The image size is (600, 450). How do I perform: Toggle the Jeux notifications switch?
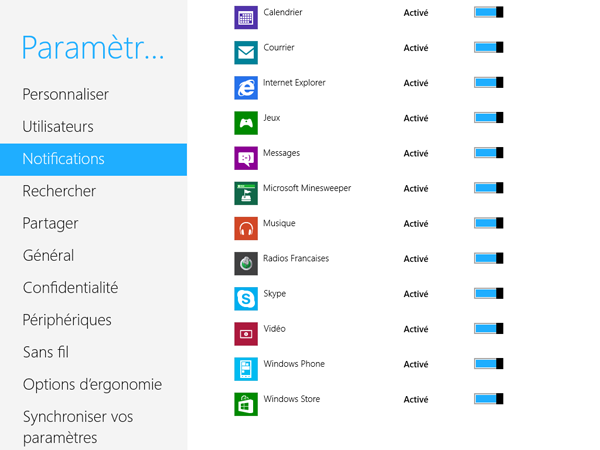pos(488,117)
